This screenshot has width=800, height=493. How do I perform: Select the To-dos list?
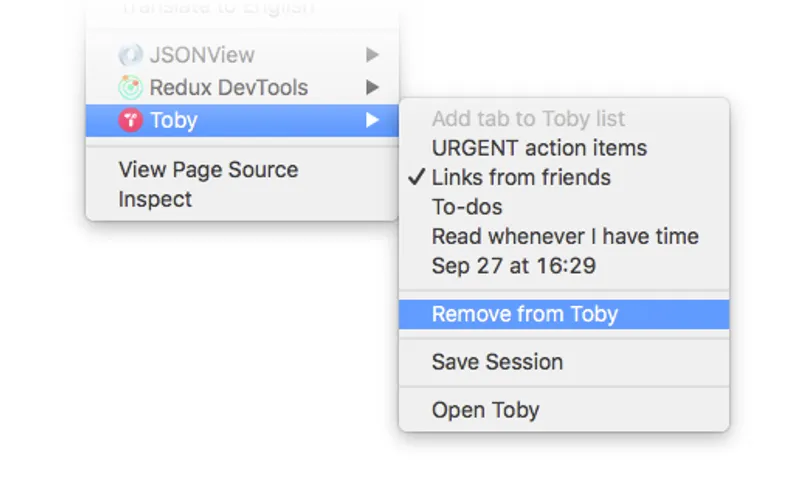tap(467, 207)
